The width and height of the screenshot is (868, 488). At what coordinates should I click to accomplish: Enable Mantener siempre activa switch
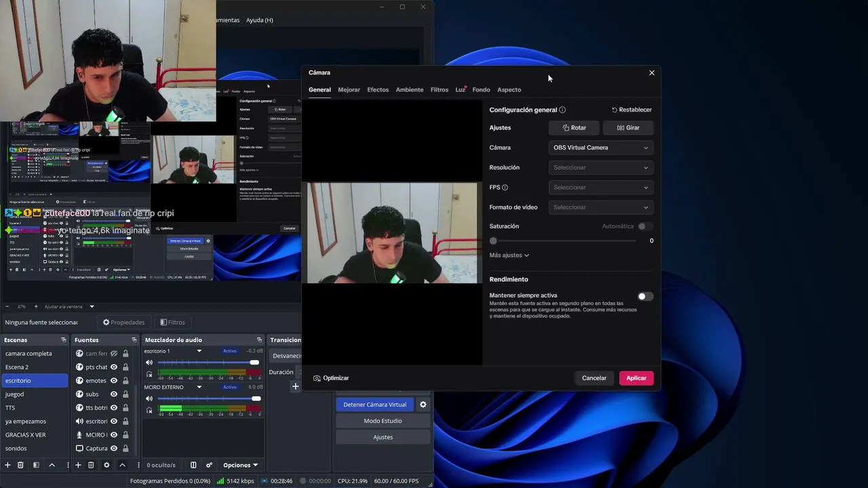tap(646, 296)
